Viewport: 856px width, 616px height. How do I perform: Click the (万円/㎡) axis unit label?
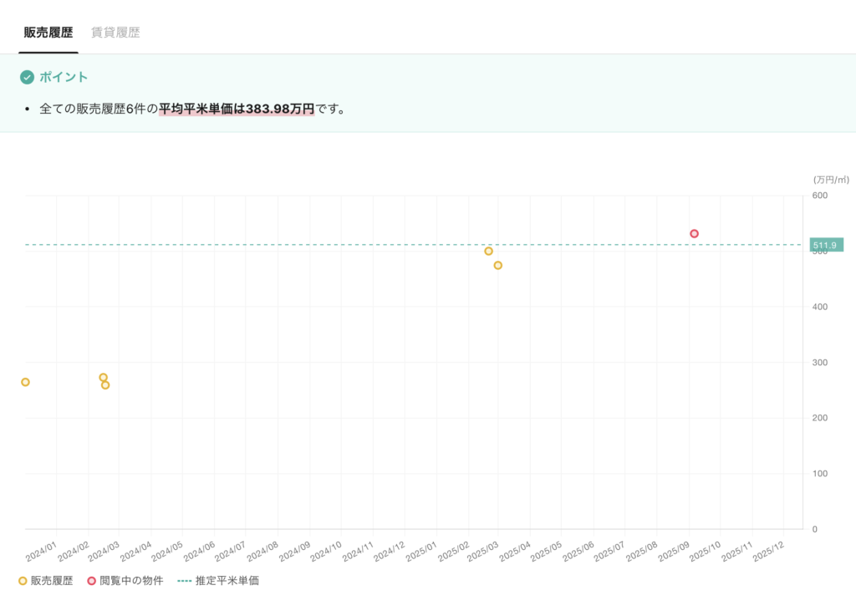tap(830, 180)
